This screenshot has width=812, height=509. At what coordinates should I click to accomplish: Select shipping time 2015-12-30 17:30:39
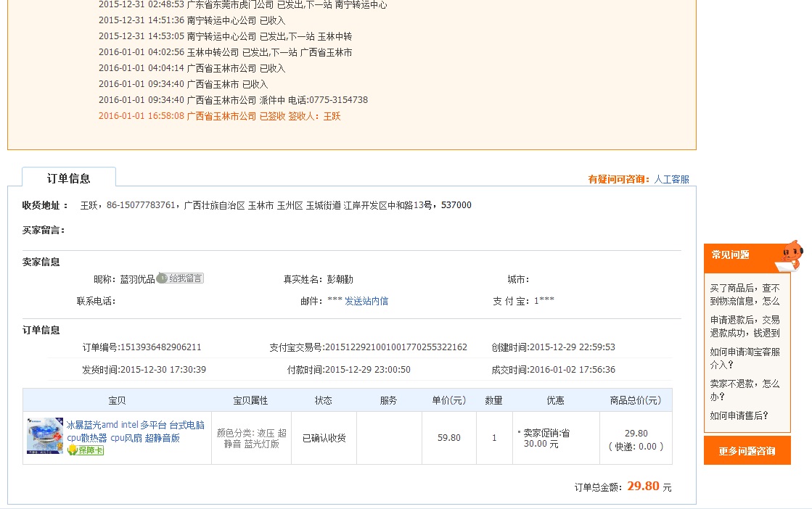(163, 370)
